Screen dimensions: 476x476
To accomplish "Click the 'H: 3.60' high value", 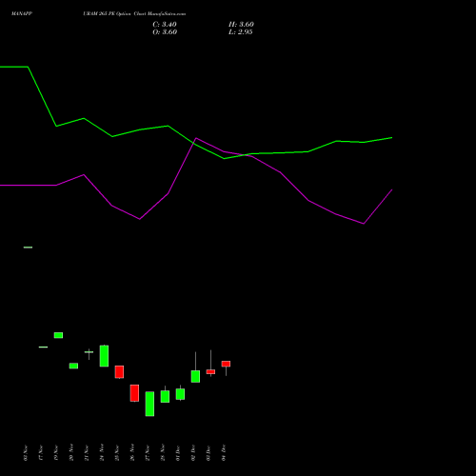I will coord(241,25).
